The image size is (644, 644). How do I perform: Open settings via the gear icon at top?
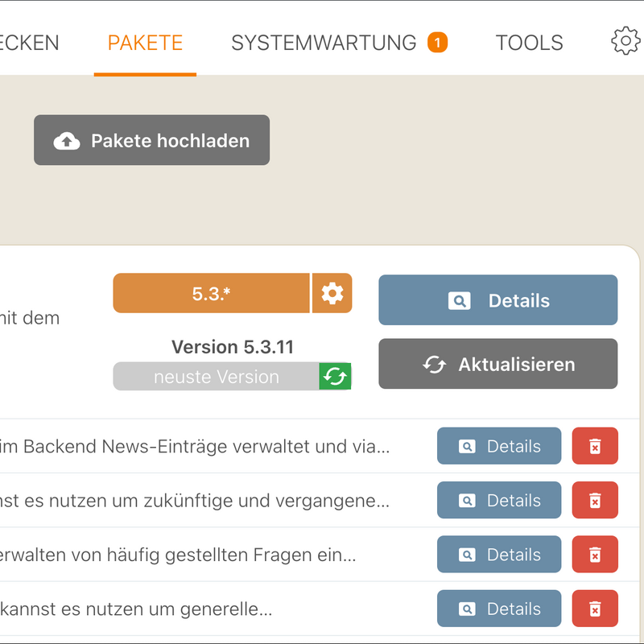(625, 41)
